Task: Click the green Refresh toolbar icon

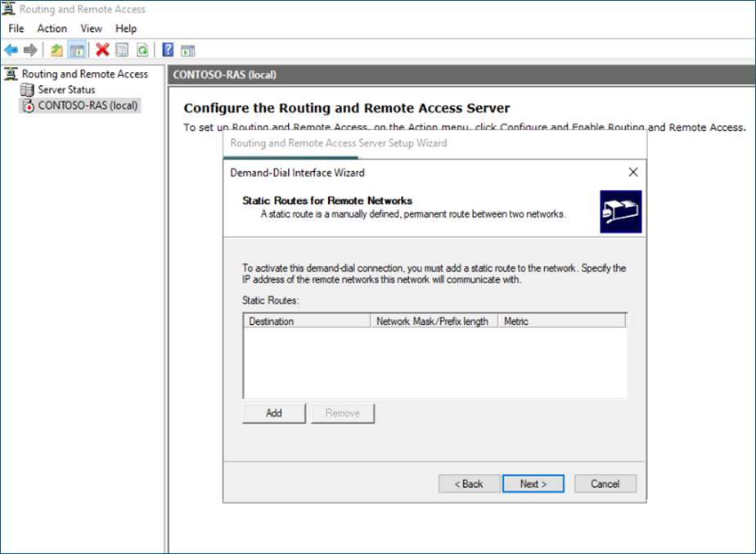Action: pyautogui.click(x=142, y=50)
